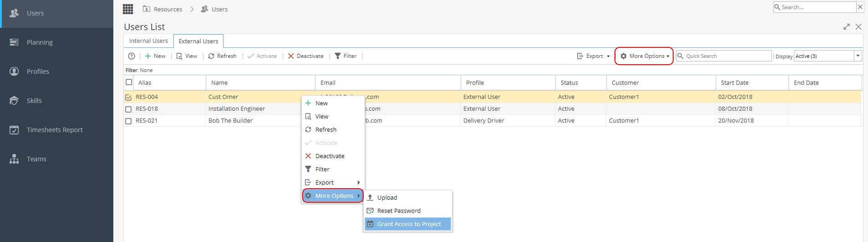Toggle the select-all header checkbox

tap(129, 82)
